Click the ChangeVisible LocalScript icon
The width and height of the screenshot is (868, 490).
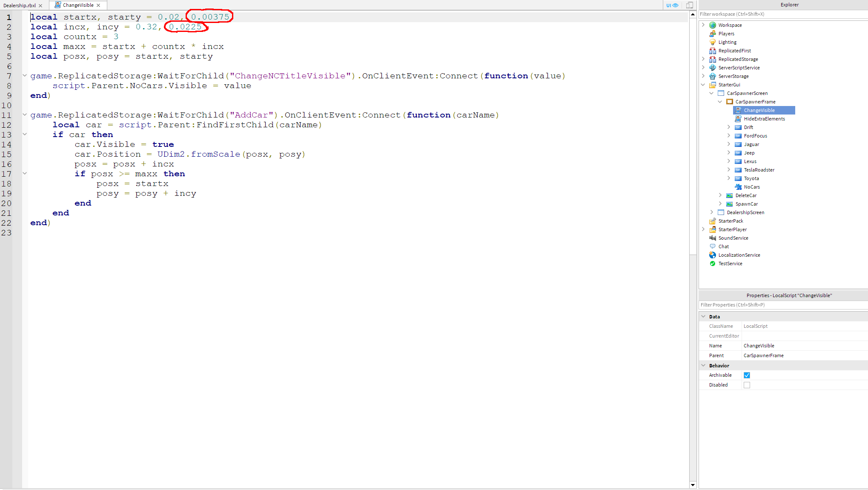click(738, 110)
